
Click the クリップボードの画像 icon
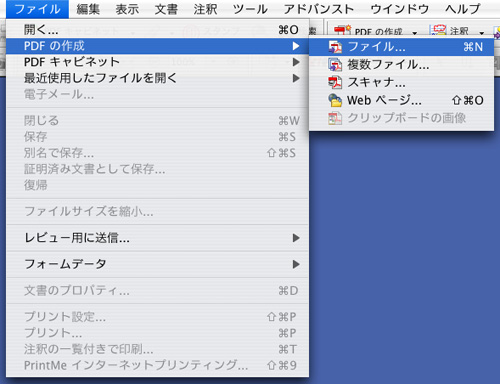point(335,118)
